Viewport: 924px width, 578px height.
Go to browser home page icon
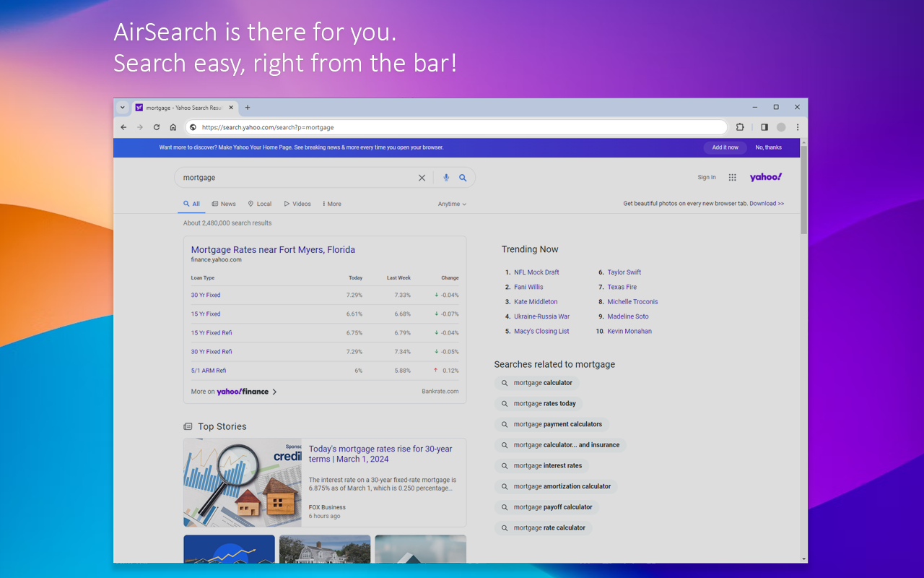[x=173, y=127]
